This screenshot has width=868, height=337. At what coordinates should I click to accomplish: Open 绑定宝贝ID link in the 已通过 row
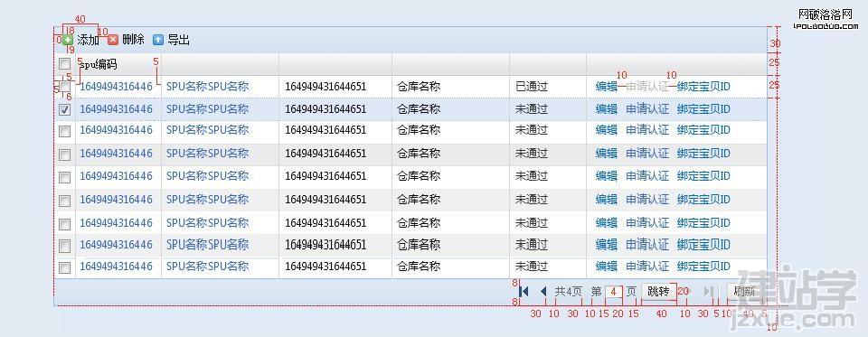703,87
